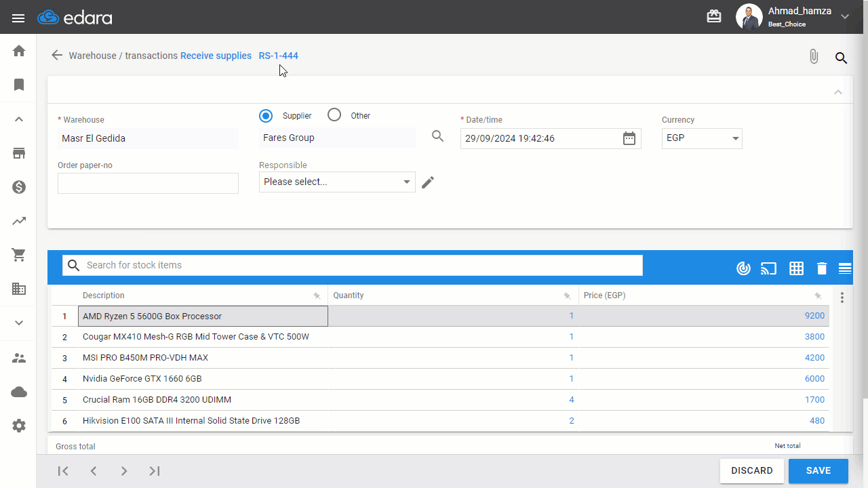Open the calendar date picker
868x488 pixels.
tap(629, 138)
